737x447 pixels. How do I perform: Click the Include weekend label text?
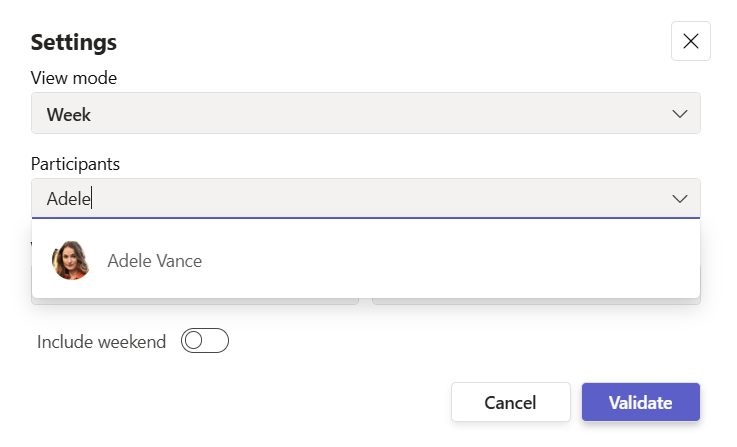[101, 342]
